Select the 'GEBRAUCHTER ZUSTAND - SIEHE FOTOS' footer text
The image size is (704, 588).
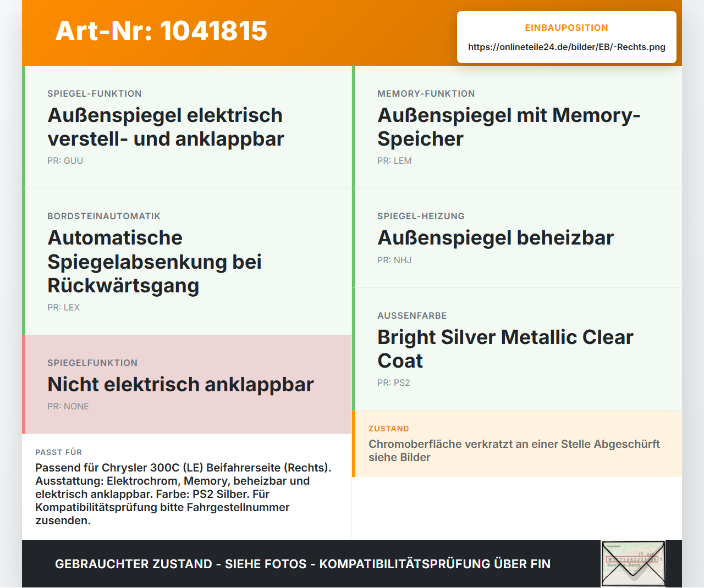tap(302, 564)
